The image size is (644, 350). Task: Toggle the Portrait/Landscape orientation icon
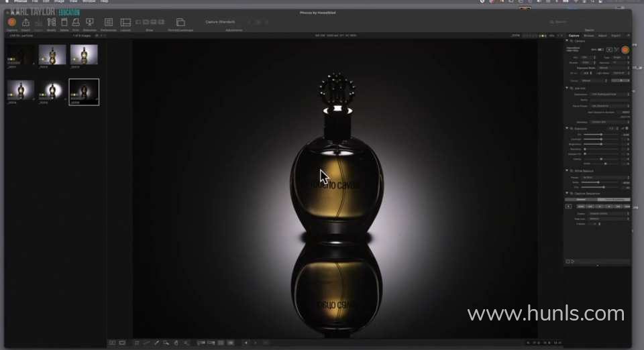tap(180, 22)
